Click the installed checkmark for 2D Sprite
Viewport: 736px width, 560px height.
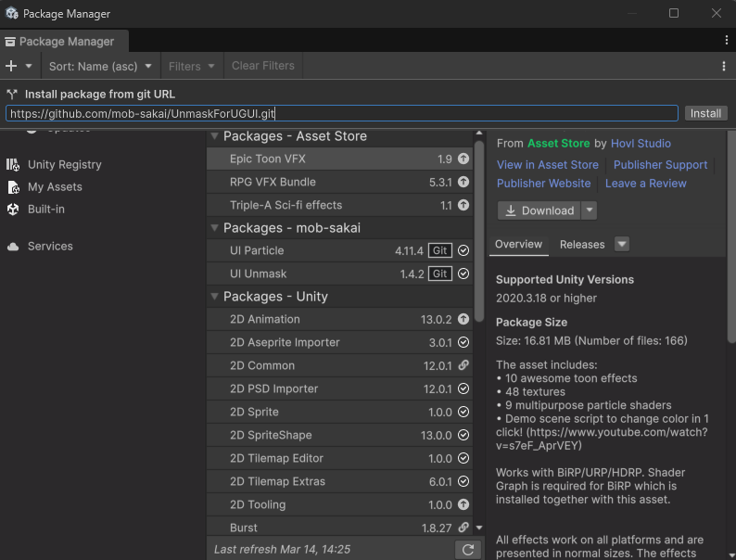(463, 412)
